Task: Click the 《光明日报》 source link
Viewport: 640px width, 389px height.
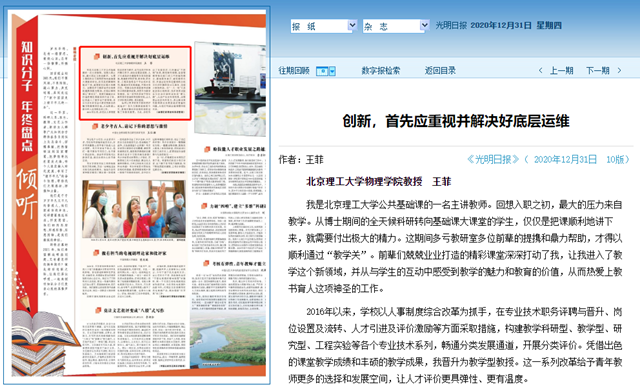Action: [x=493, y=159]
